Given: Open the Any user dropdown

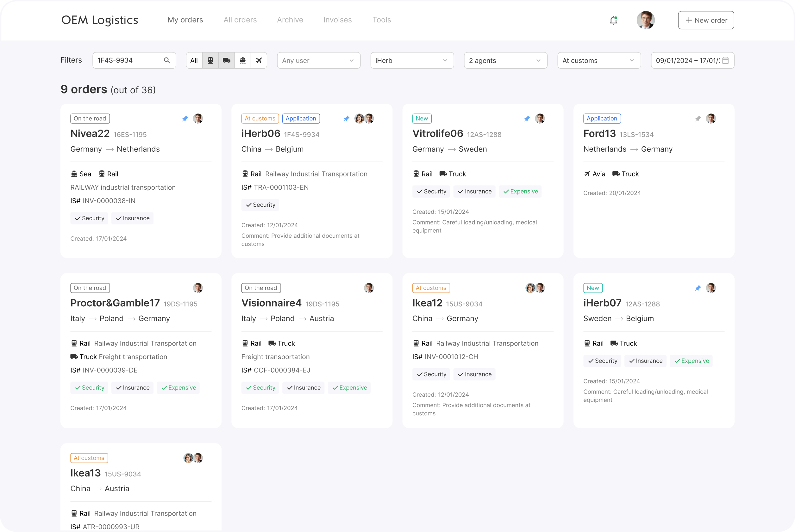Looking at the screenshot, I should 318,60.
